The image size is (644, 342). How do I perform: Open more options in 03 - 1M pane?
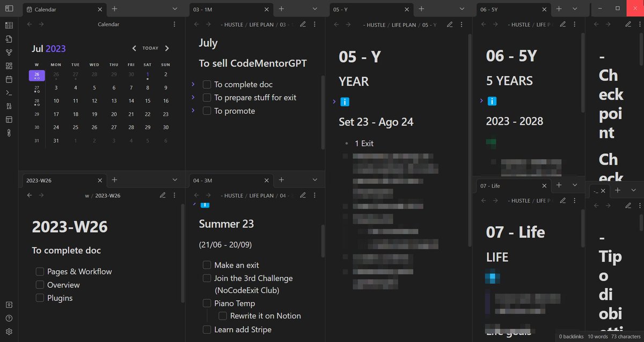pos(314,24)
